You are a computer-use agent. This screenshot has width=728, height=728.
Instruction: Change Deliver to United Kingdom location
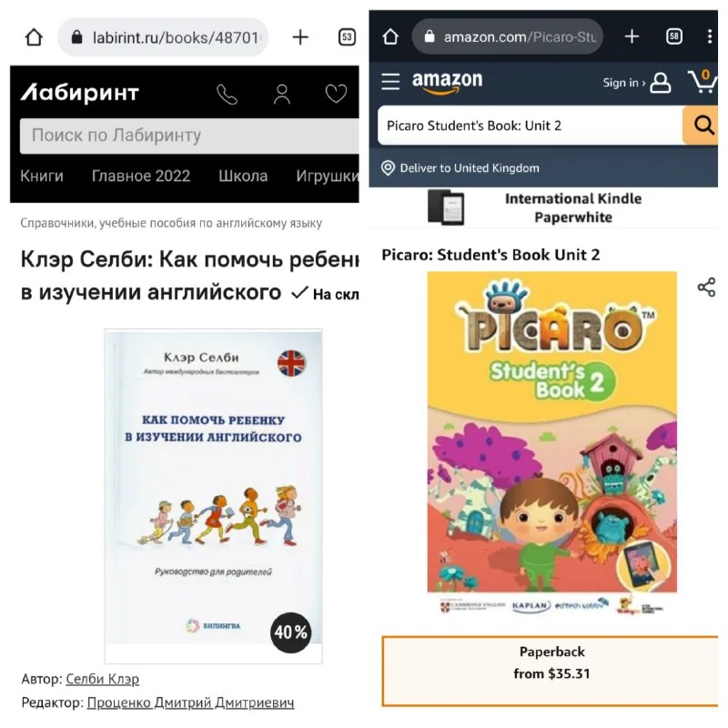click(460, 168)
